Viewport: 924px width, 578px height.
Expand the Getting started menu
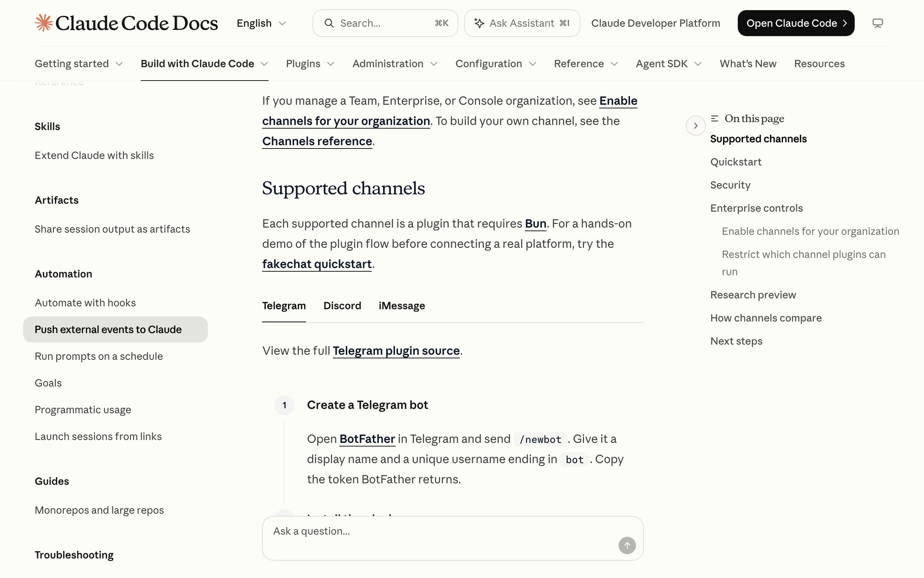coord(79,64)
